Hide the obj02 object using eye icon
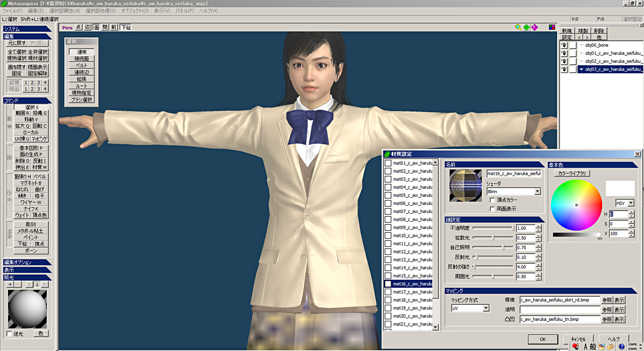 pyautogui.click(x=565, y=61)
